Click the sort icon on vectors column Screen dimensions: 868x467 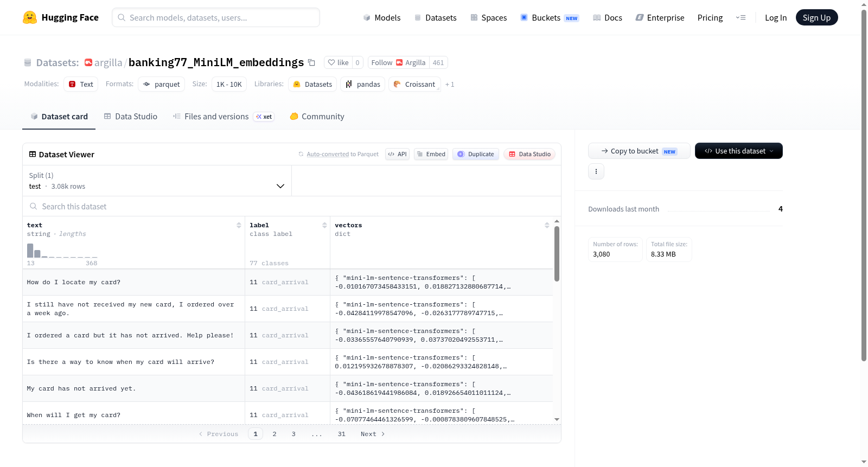[x=547, y=225]
